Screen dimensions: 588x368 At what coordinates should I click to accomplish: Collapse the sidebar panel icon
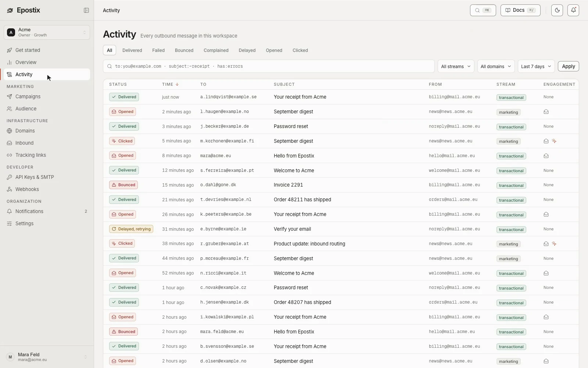(x=86, y=10)
